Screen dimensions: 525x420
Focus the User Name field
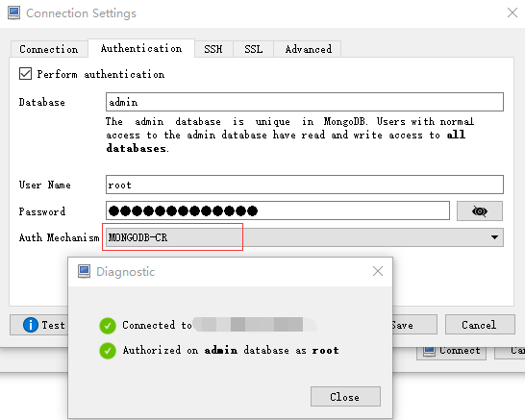pos(305,185)
